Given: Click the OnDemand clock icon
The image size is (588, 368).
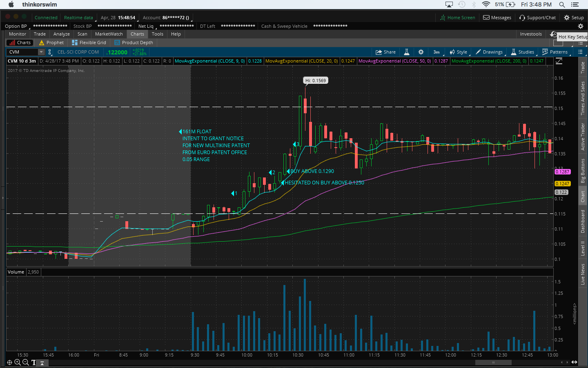Looking at the screenshot, I should pos(554,34).
